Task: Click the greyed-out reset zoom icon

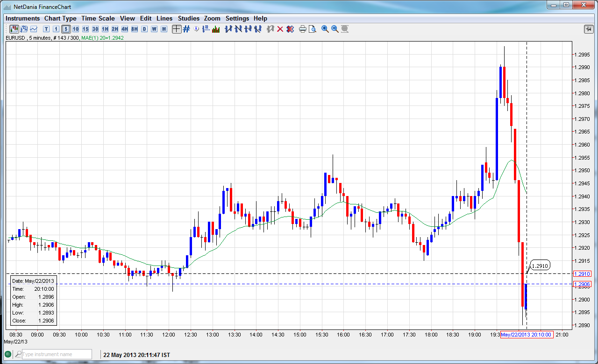Action: (x=345, y=29)
